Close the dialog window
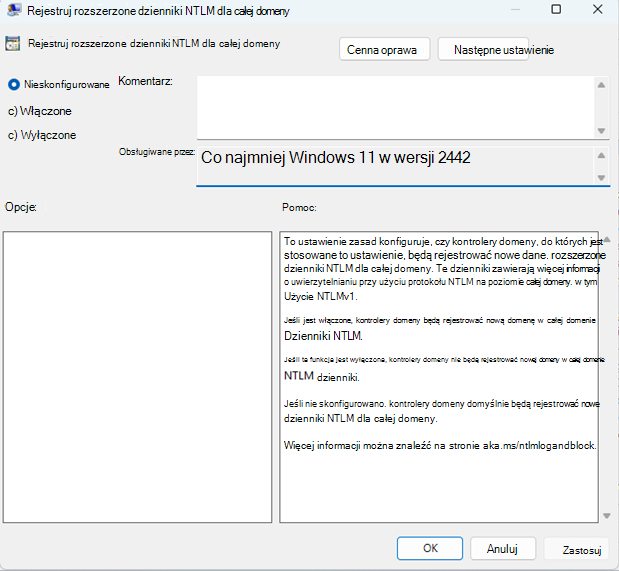Screen dimensions: 619x571 pyautogui.click(x=598, y=9)
